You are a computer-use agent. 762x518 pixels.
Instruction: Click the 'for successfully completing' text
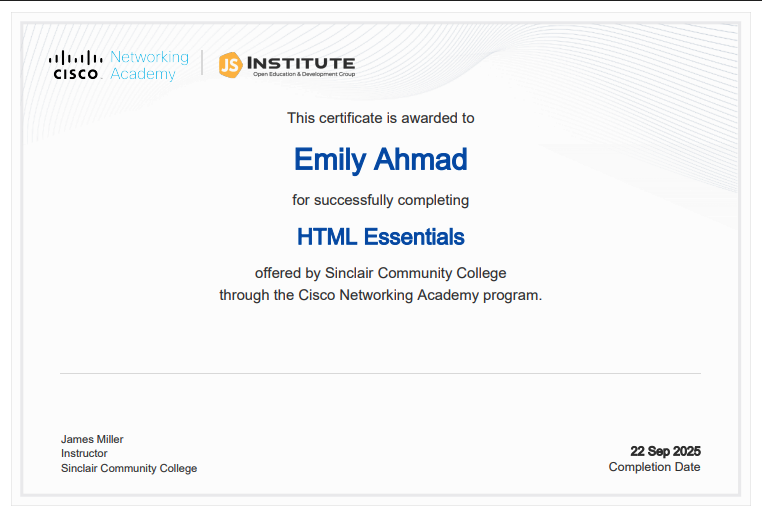click(380, 200)
